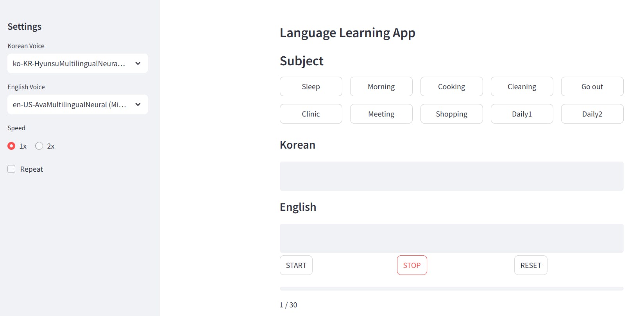Screen dimensions: 644x316
Task: Enable the Repeat checkbox
Action: pos(11,169)
